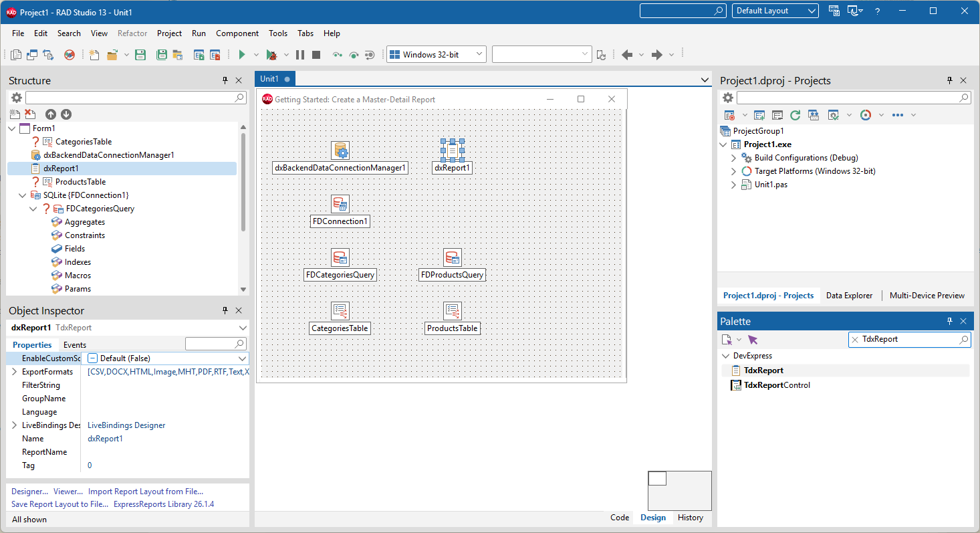The width and height of the screenshot is (980, 533).
Task: Click the LiveBindings Designer property value
Action: (x=126, y=425)
